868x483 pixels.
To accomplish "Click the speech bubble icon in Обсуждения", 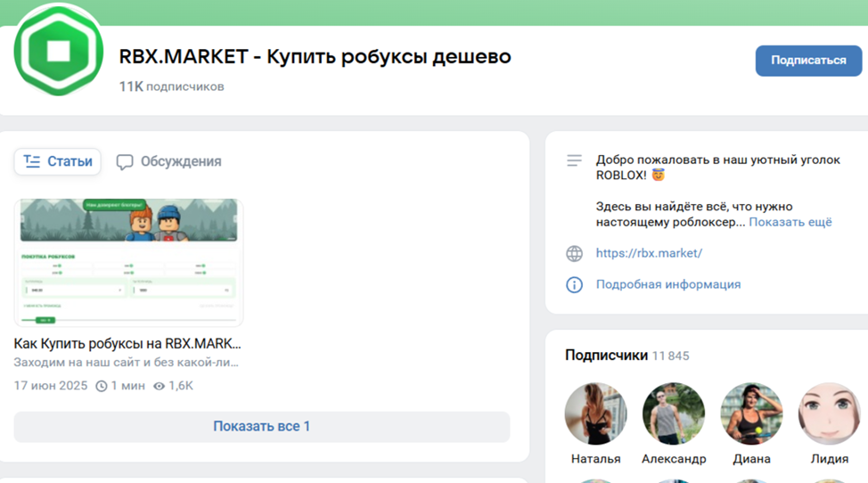I will tap(125, 162).
